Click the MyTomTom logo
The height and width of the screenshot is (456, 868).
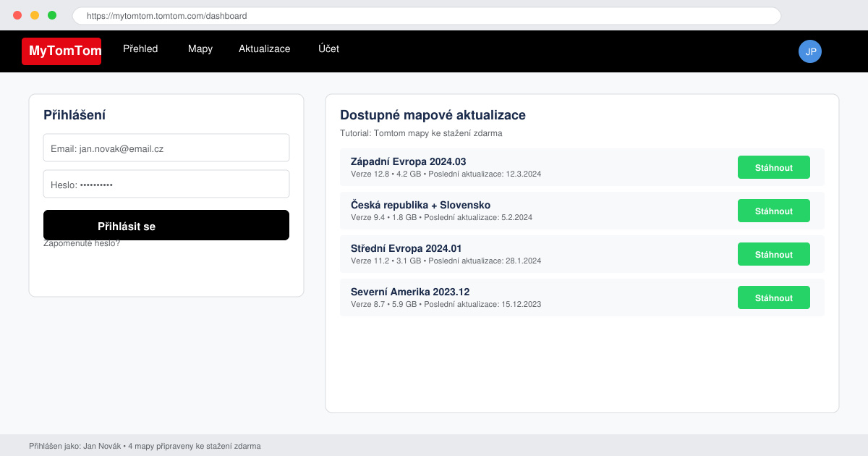[61, 51]
